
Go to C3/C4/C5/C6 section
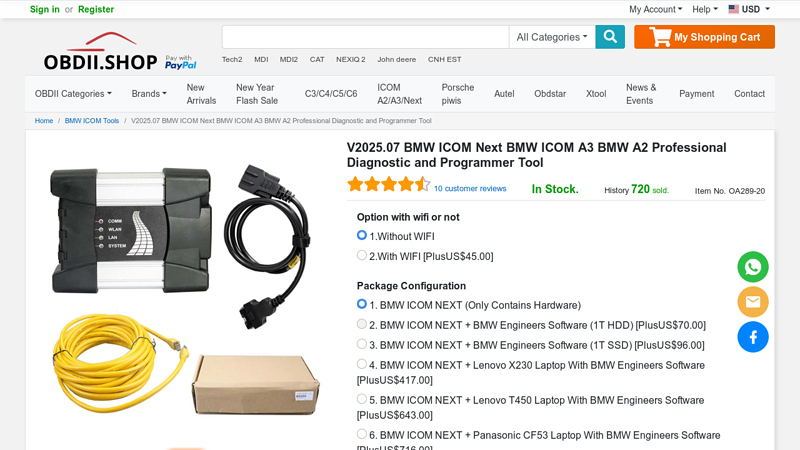[x=331, y=94]
